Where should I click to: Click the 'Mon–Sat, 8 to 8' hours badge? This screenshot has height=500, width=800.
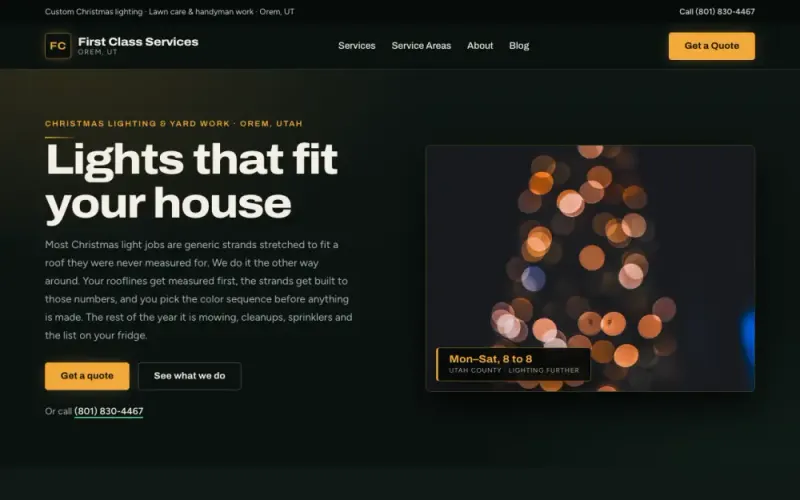pos(514,364)
